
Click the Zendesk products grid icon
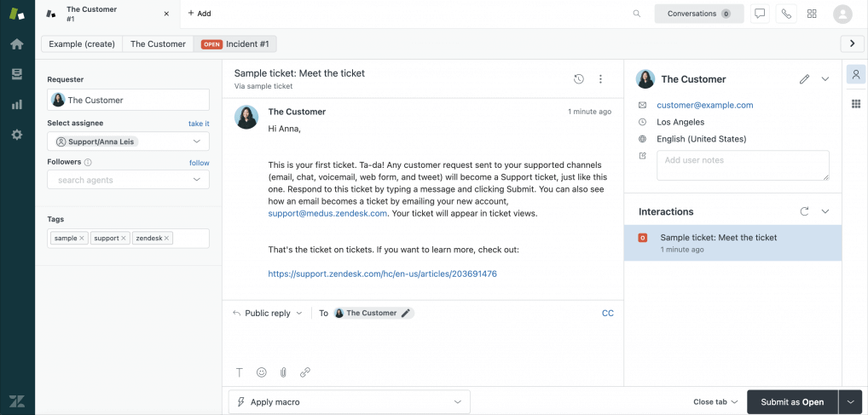(x=812, y=14)
